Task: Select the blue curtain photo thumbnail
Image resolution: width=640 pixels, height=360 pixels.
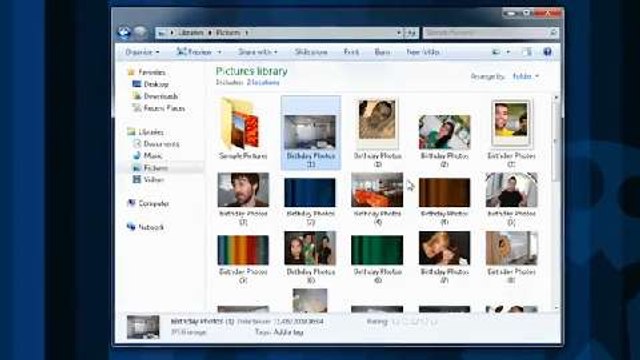Action: click(x=310, y=192)
